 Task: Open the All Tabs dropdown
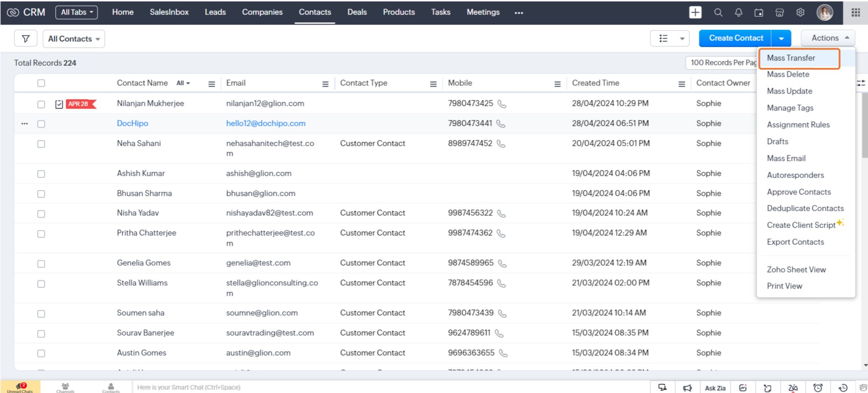click(x=76, y=12)
